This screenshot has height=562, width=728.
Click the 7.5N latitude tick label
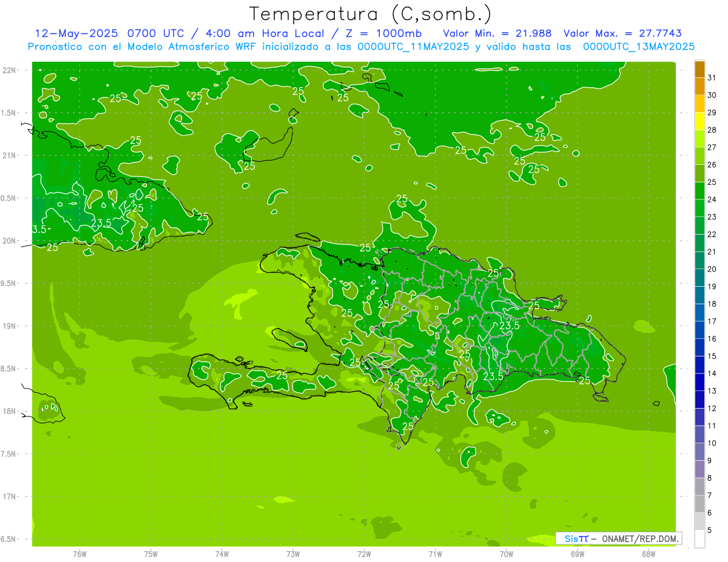coord(9,453)
